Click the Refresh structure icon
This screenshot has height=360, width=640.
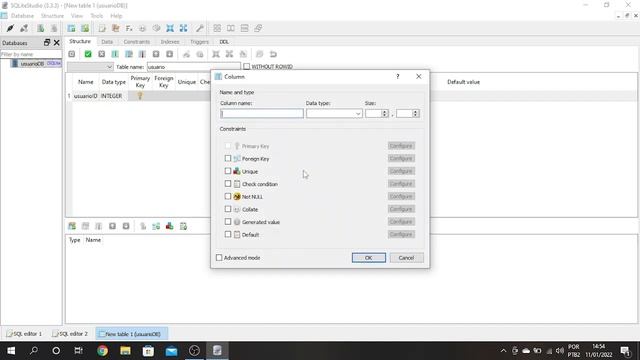click(x=72, y=54)
